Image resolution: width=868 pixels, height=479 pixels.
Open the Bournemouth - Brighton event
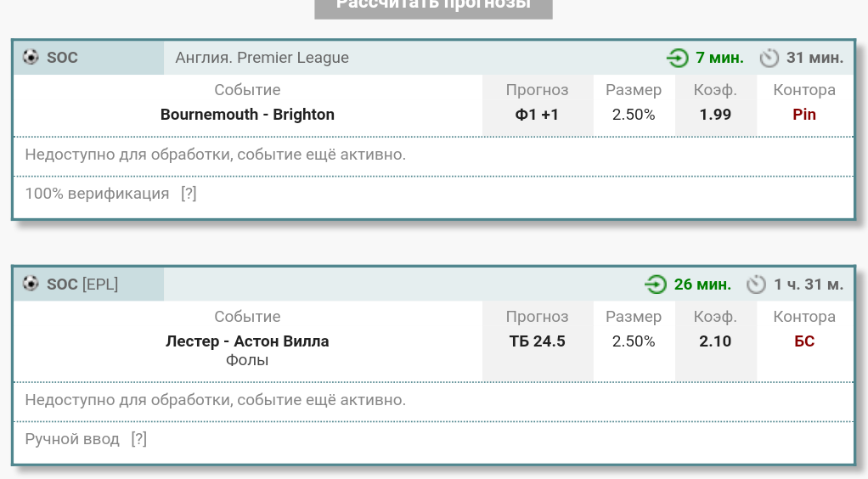click(x=247, y=115)
